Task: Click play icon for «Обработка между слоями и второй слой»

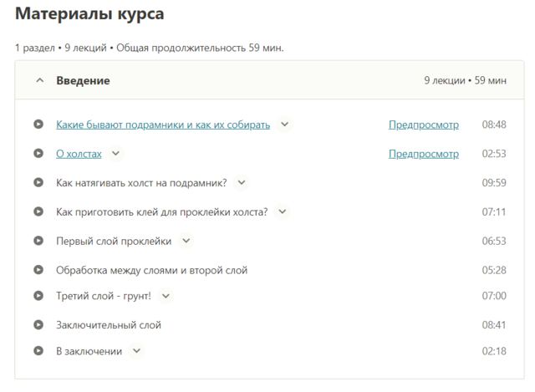Action: 38,270
